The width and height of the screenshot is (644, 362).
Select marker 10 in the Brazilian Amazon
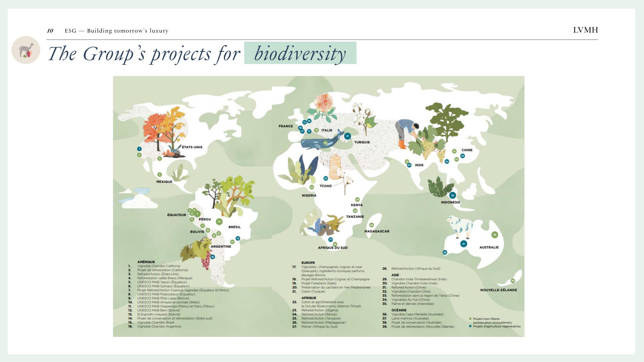pos(219,221)
